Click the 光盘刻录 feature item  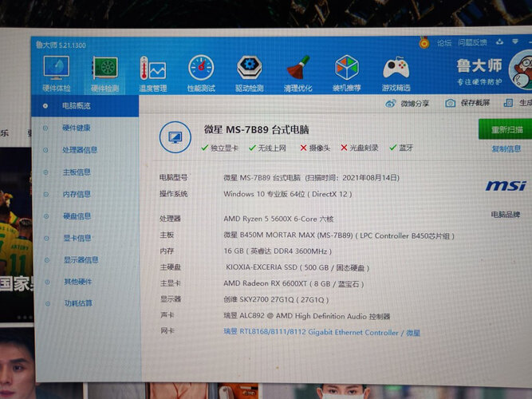360,148
